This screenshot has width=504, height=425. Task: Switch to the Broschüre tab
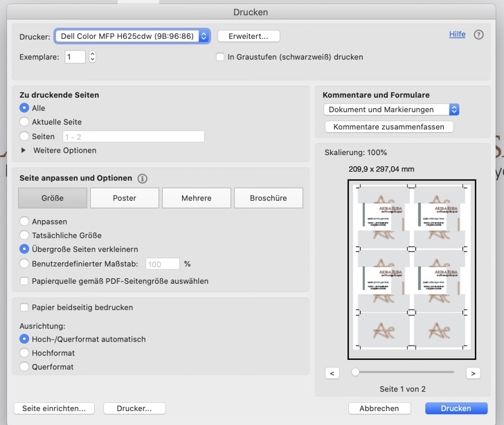268,198
